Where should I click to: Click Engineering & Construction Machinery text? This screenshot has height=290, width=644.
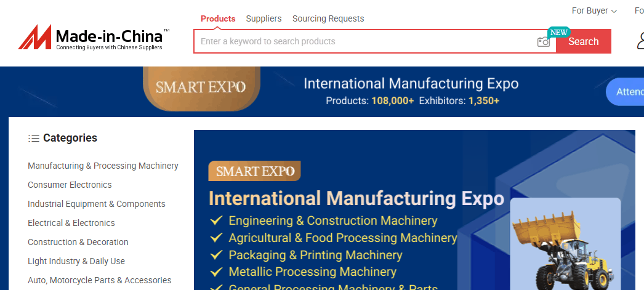tap(333, 220)
